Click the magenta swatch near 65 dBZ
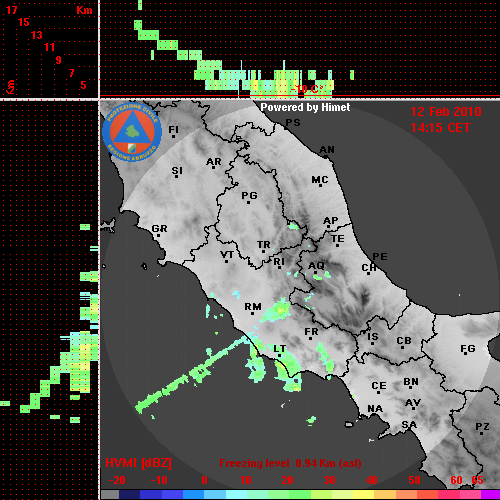 click(490, 494)
